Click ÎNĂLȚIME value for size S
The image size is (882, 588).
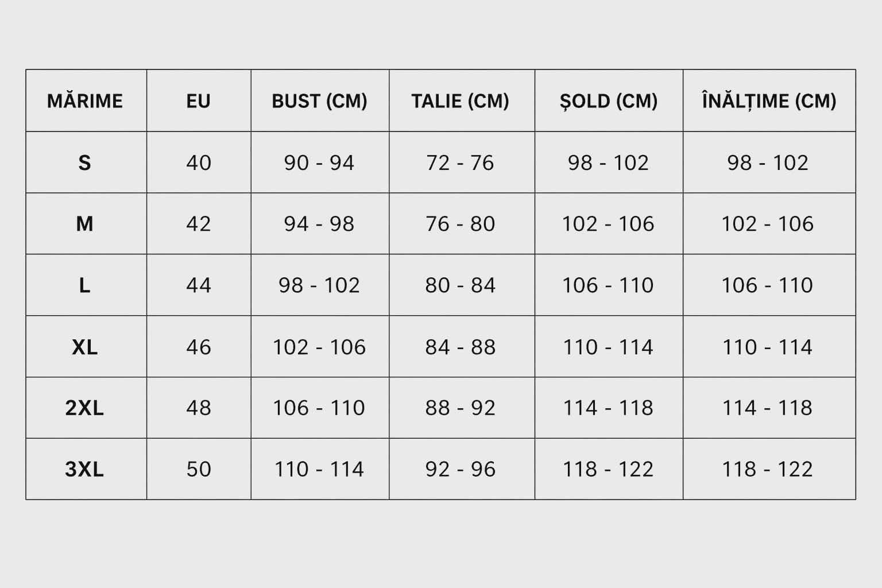768,163
